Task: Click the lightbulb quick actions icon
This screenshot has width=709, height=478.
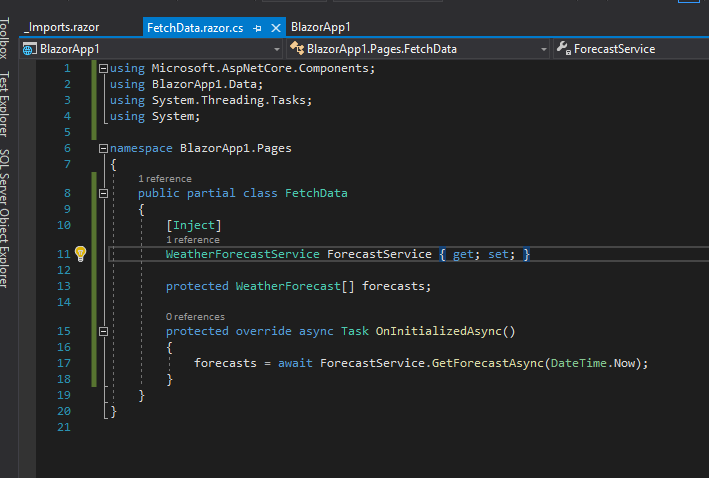Action: [82, 254]
